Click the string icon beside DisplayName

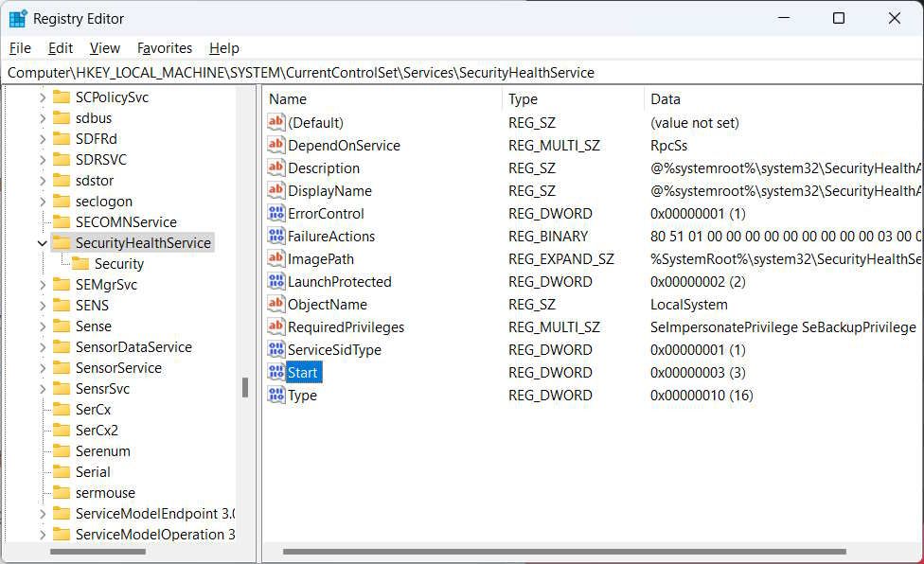tap(275, 190)
